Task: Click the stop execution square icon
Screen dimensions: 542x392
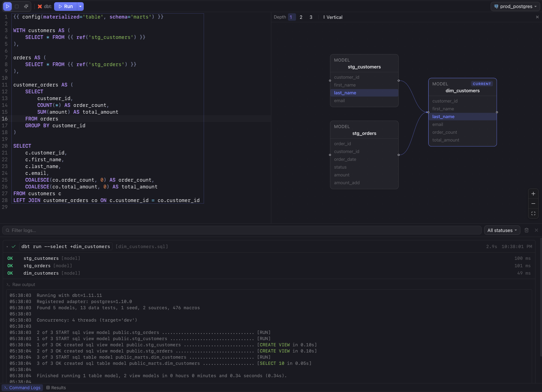Action: coord(17,6)
